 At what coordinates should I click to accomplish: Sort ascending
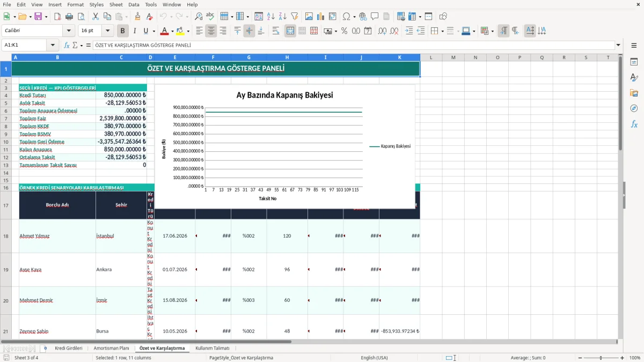(270, 17)
